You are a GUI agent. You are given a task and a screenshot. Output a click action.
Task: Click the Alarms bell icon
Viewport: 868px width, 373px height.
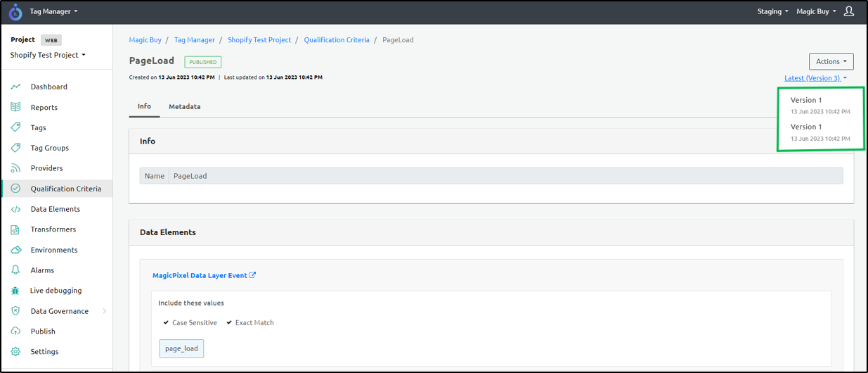[x=15, y=270]
